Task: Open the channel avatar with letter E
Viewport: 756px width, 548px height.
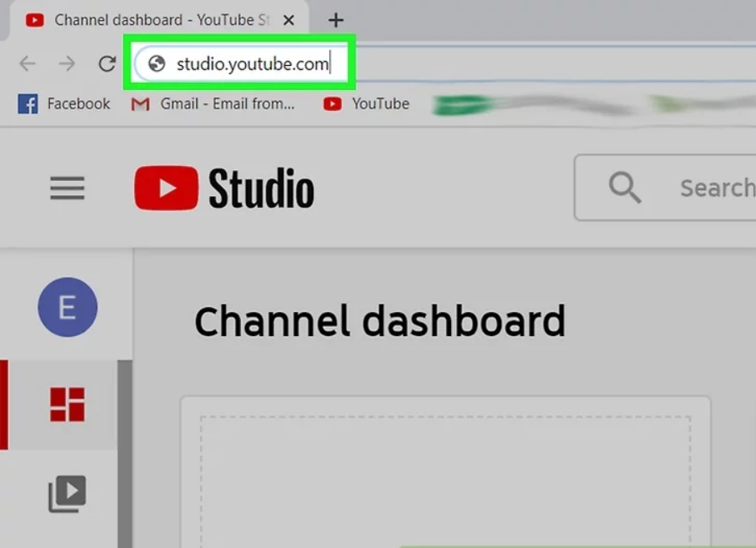Action: click(68, 307)
